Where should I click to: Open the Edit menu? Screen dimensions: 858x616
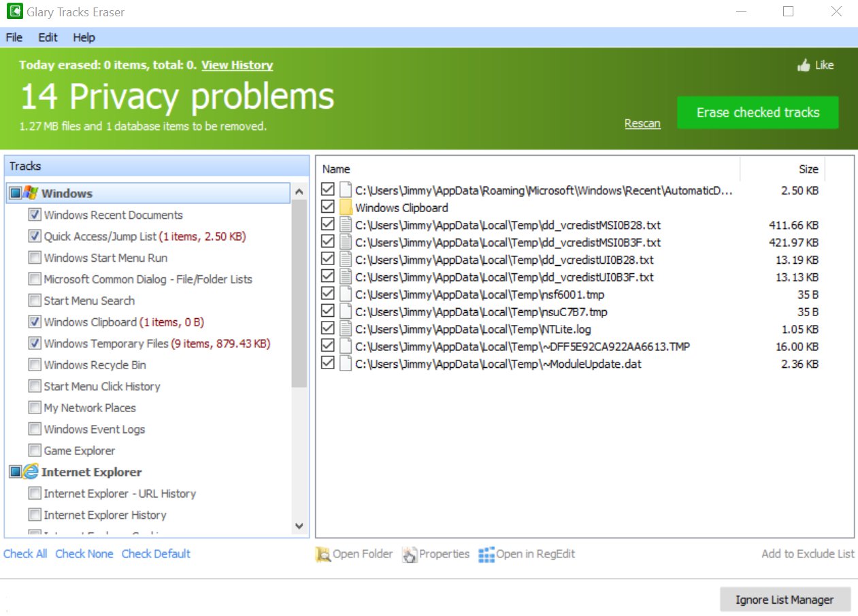pos(48,37)
